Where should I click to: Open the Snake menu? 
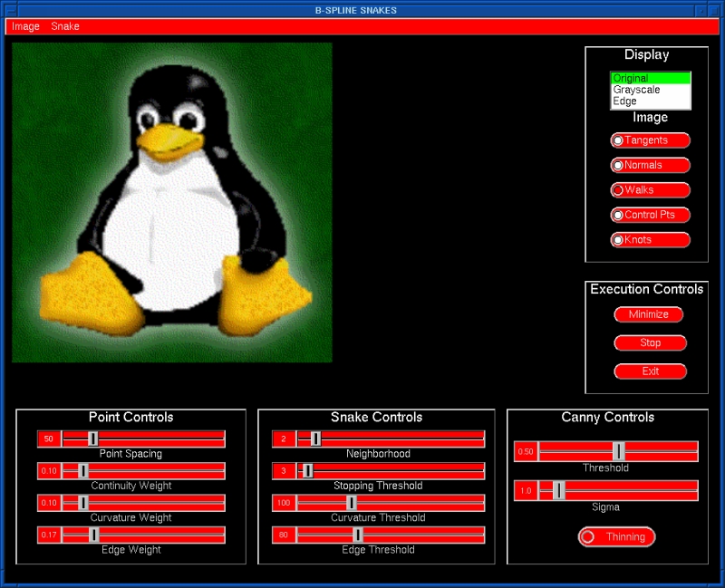(65, 26)
